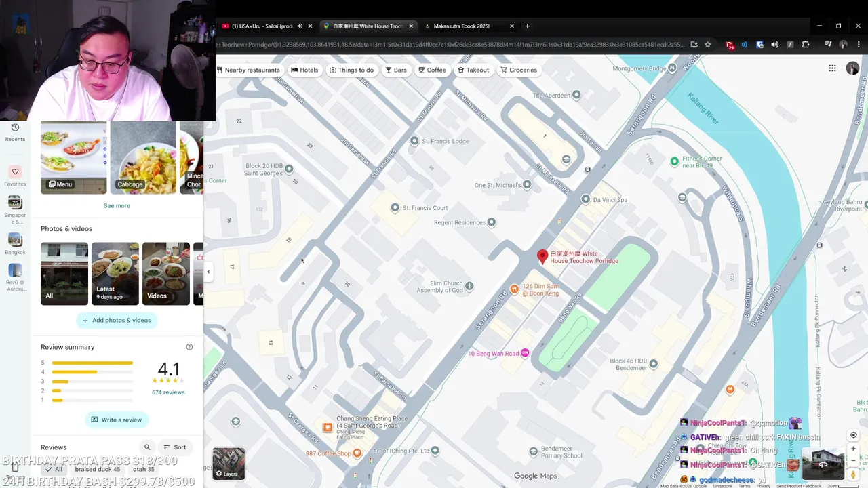Screen dimensions: 868x488
Task: Open the Sort reviews dropdown
Action: [174, 447]
